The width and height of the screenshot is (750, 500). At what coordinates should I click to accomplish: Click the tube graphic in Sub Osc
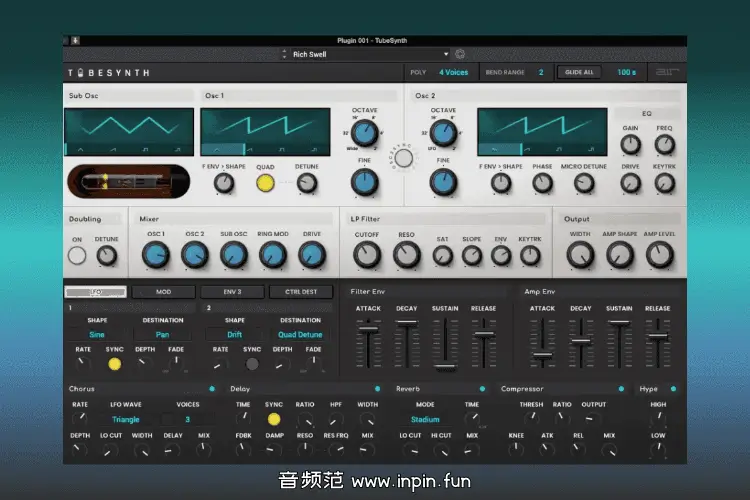pos(127,182)
